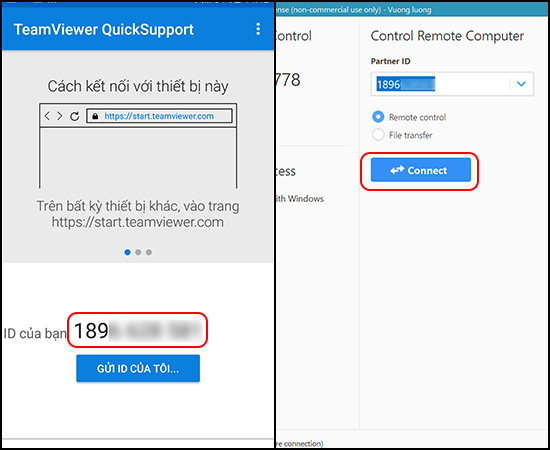This screenshot has width=550, height=450.
Task: Go to third page indicator dot
Action: pyautogui.click(x=149, y=252)
